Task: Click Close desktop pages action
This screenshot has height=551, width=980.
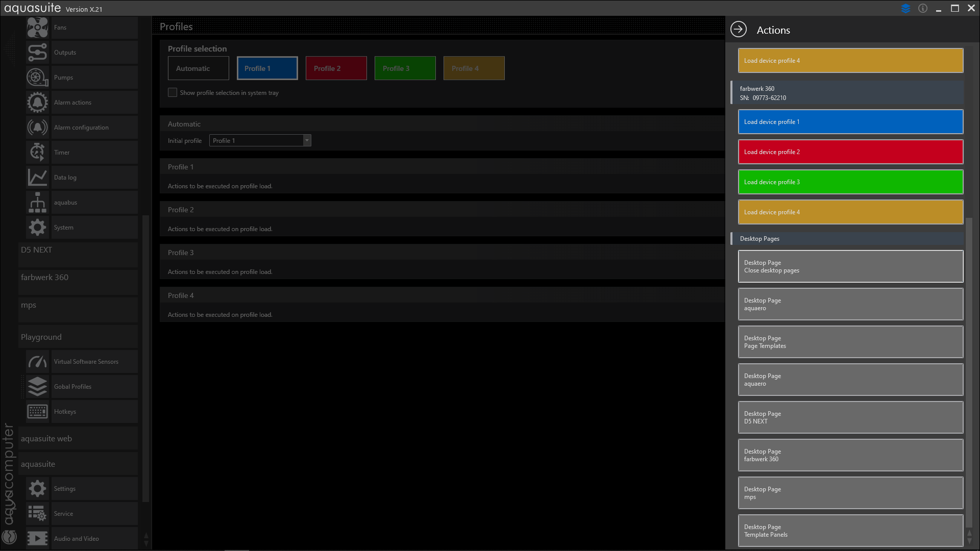Action: click(850, 266)
